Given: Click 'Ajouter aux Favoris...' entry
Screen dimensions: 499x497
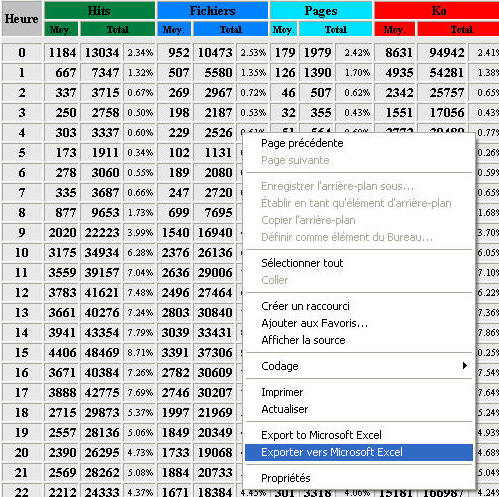Looking at the screenshot, I should [x=359, y=323].
